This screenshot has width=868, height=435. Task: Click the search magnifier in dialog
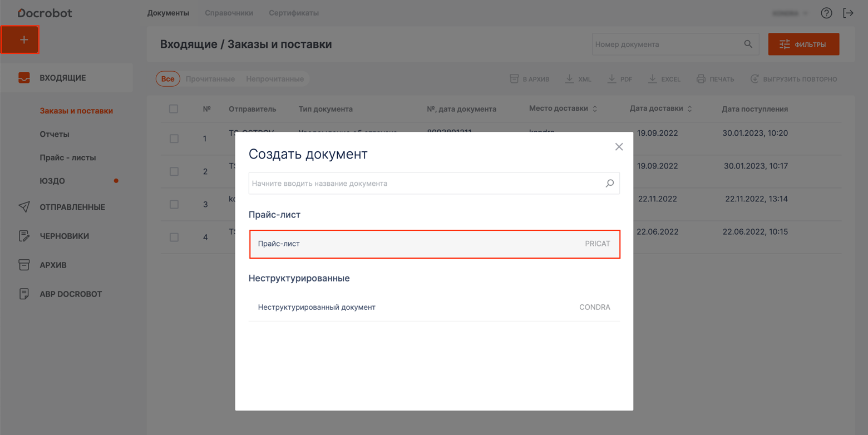coord(609,184)
